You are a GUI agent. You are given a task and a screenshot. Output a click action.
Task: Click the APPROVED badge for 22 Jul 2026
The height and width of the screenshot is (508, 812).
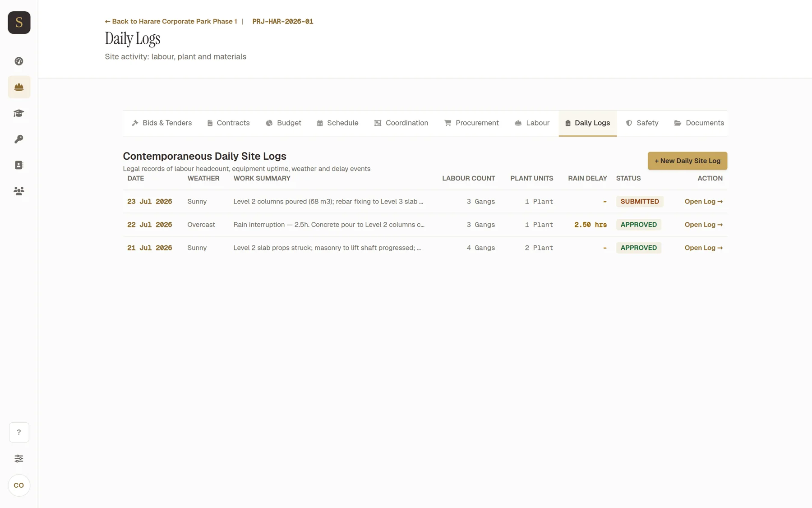(x=639, y=225)
